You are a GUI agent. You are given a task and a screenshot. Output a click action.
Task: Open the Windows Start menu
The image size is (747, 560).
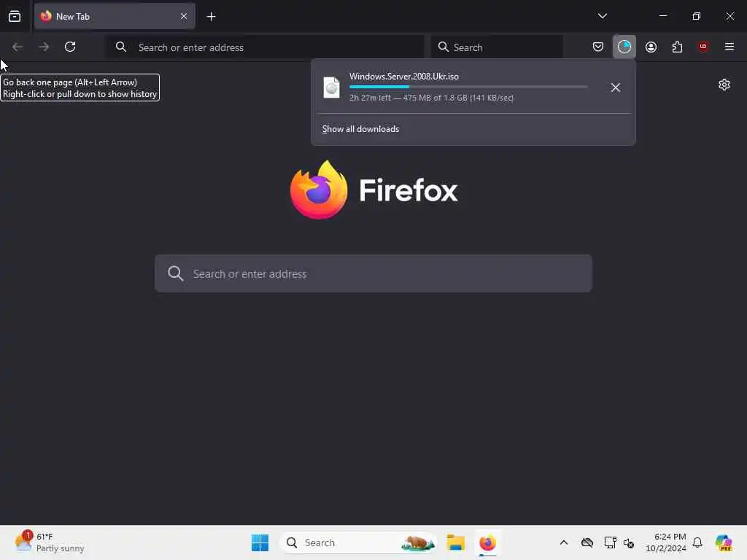click(260, 542)
